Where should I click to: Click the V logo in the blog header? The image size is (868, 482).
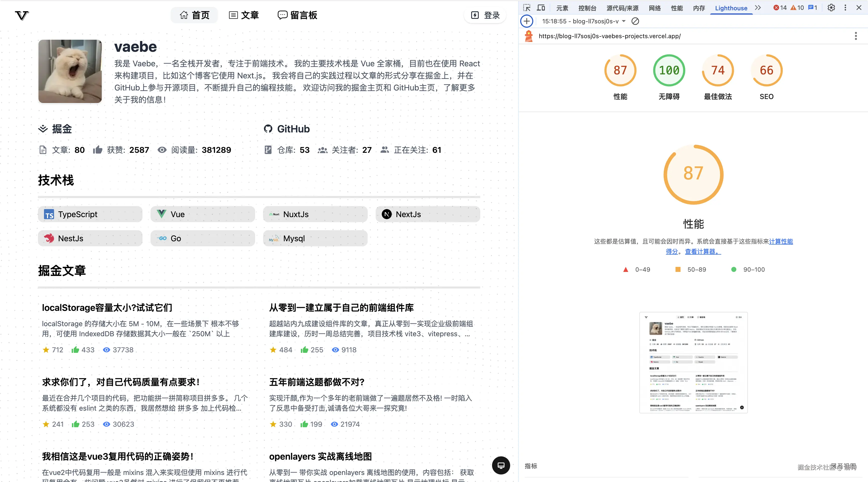(22, 15)
